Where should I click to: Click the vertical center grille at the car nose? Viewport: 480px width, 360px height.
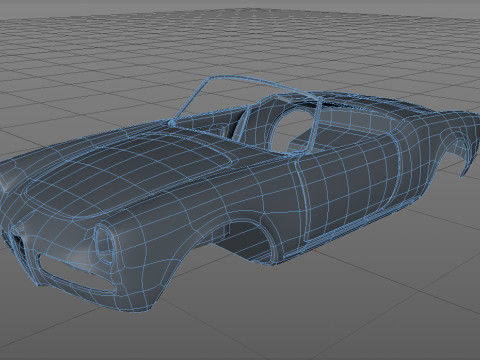(x=18, y=243)
